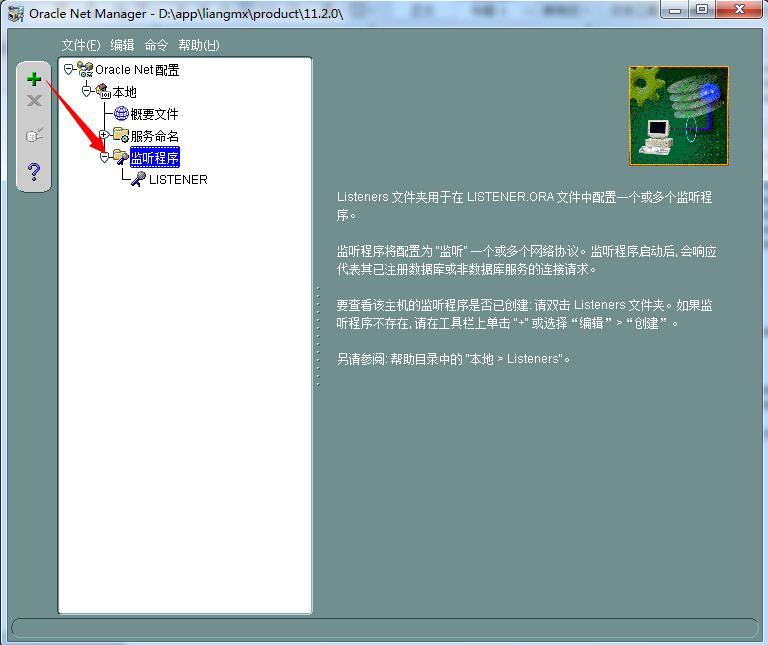Click the 本地 node icon
768x645 pixels.
click(103, 91)
